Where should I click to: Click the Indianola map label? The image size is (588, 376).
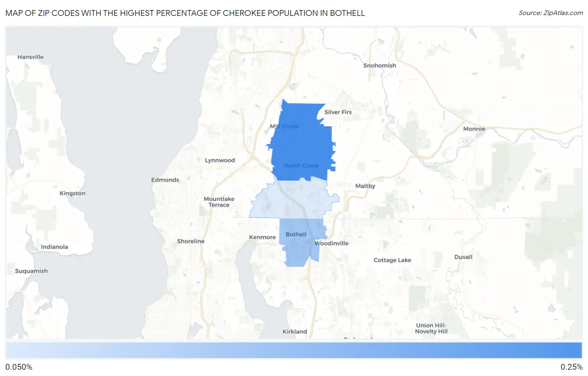pos(54,247)
